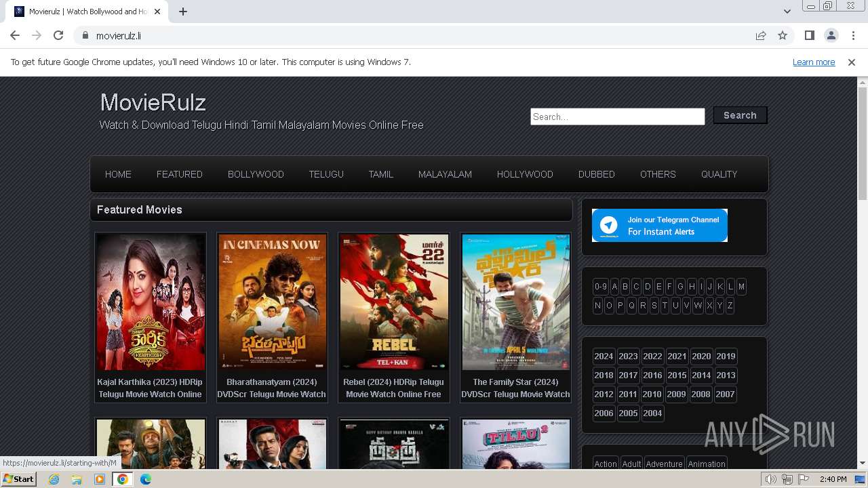This screenshot has width=868, height=488.
Task: Launch Microsoft Edge from taskbar
Action: (146, 479)
